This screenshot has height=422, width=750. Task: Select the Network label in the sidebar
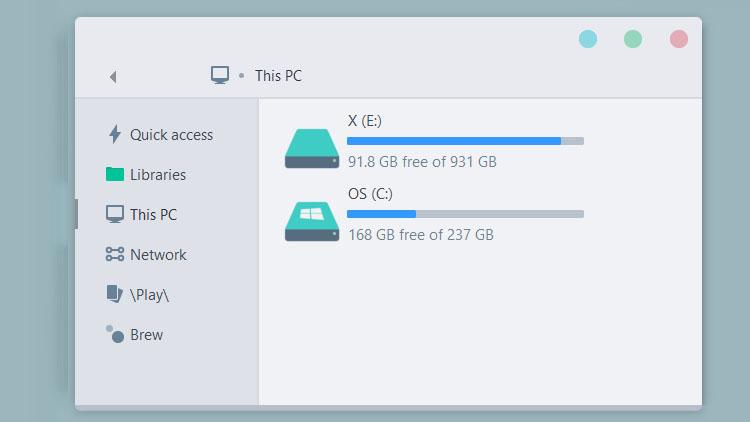pos(158,255)
